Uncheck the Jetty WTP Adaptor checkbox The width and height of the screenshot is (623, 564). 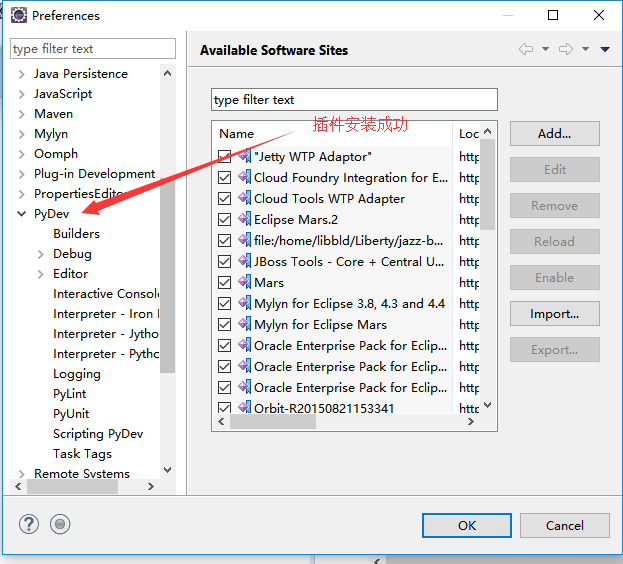click(x=225, y=156)
